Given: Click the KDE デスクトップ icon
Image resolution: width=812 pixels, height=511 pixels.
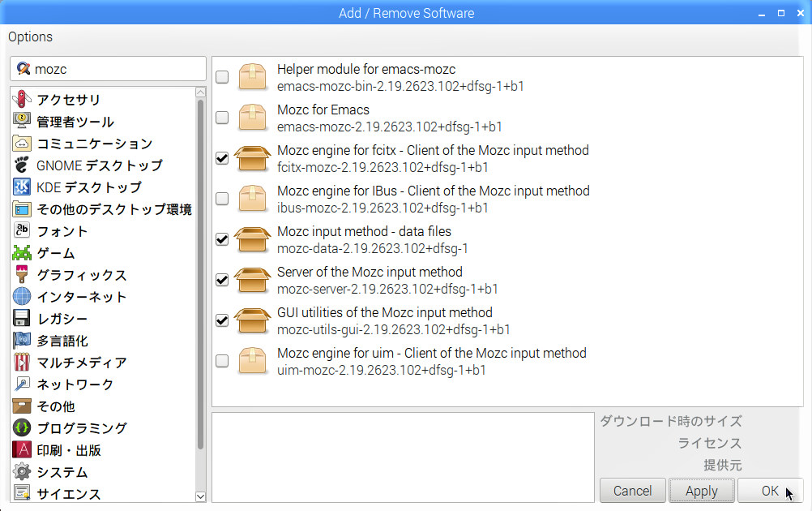Looking at the screenshot, I should click(x=22, y=187).
